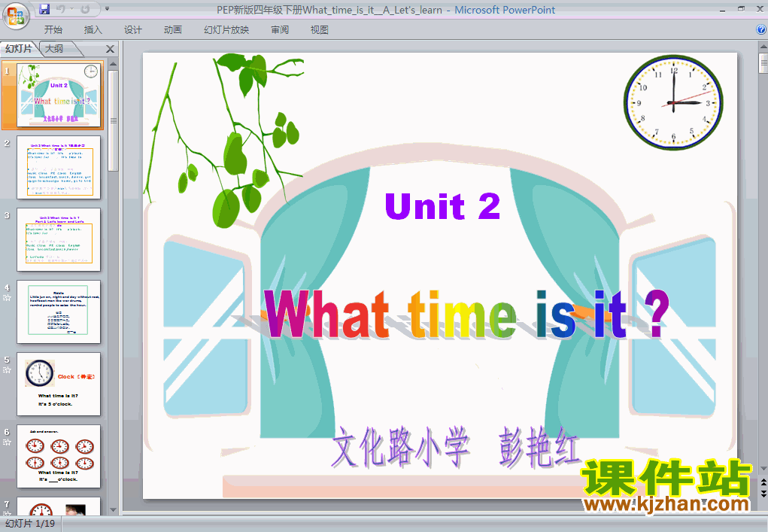Select 'What time is it ?' WordArt
The height and width of the screenshot is (532, 768).
(x=466, y=314)
